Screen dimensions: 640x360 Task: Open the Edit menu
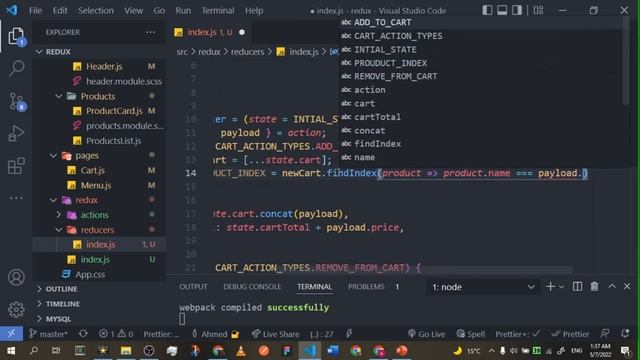click(60, 11)
